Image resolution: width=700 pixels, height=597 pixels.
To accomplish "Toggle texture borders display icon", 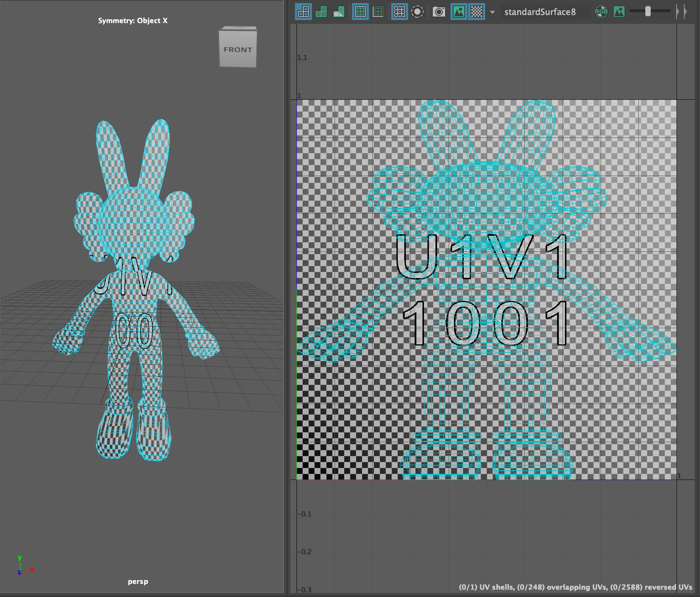I will click(360, 12).
